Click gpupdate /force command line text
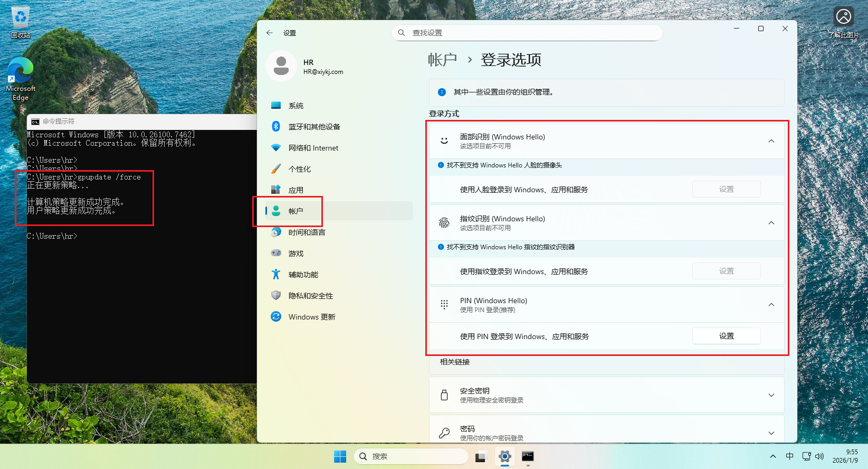Screen dimensions: 868x469 (109, 177)
